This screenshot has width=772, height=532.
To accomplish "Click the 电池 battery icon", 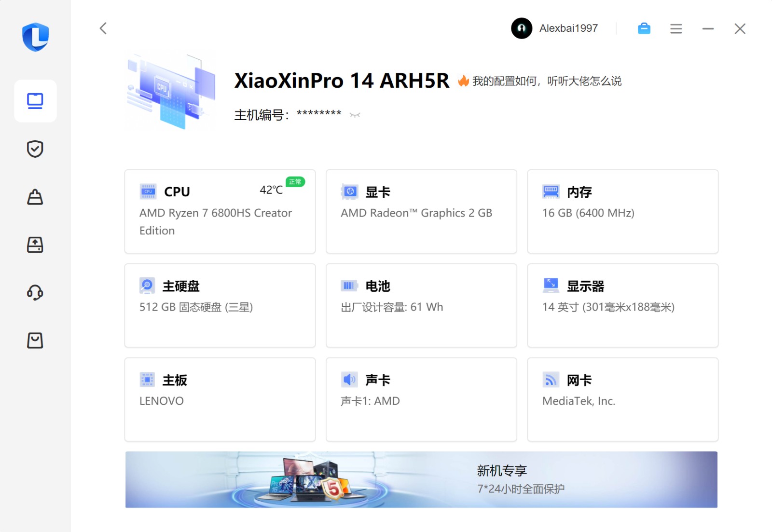I will (x=349, y=286).
